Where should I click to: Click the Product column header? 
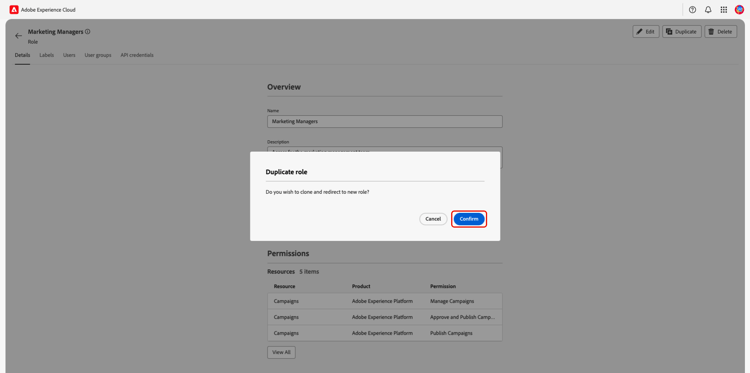361,286
